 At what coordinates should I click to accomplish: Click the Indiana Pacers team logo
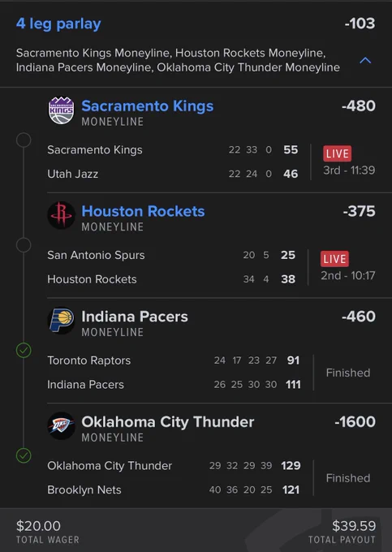pyautogui.click(x=61, y=321)
